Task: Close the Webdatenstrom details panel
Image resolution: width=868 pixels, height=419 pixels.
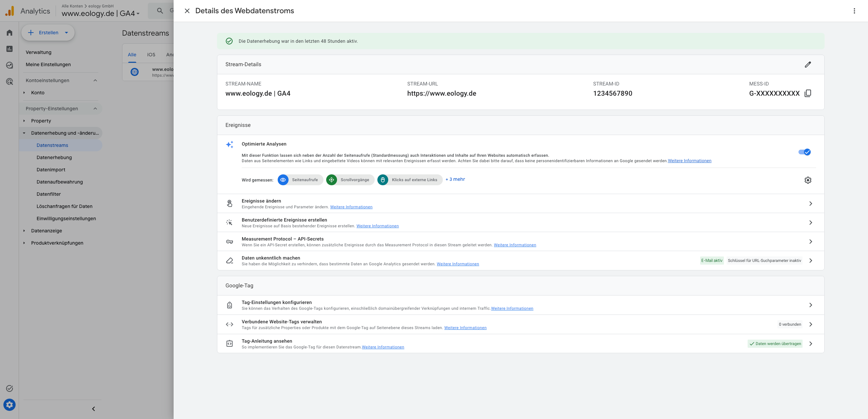Action: point(187,11)
